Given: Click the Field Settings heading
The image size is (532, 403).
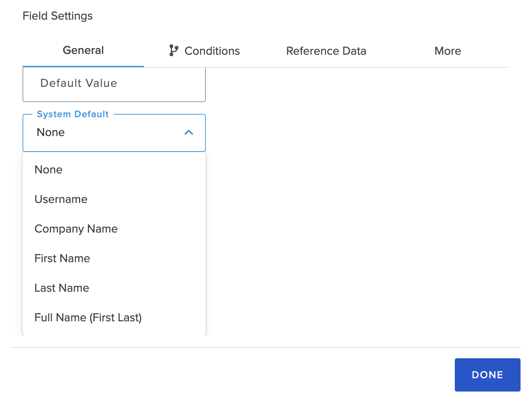Looking at the screenshot, I should (x=57, y=16).
